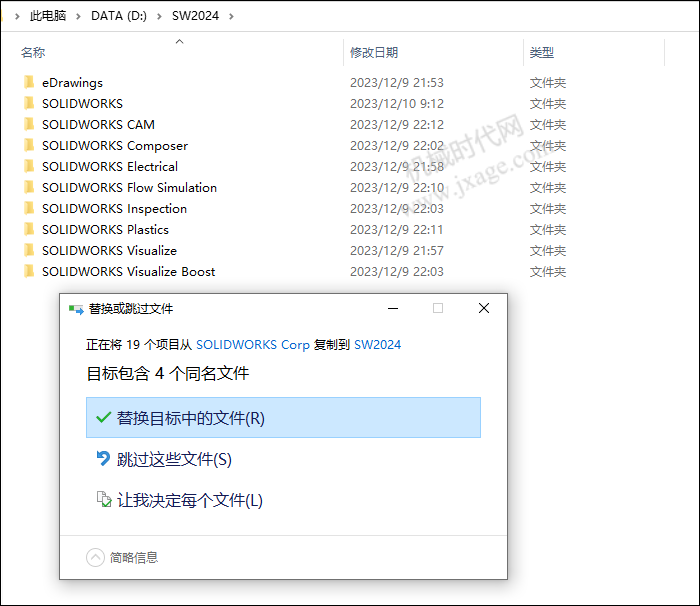This screenshot has height=606, width=700.
Task: Select the SOLIDWORKS Plastics folder icon
Action: tap(29, 229)
